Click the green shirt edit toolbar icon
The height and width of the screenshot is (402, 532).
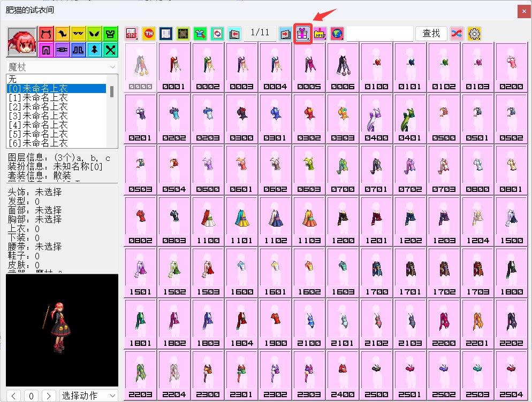point(200,34)
